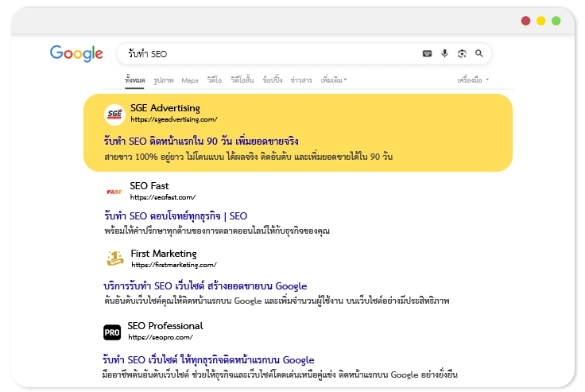Switch to the ช้อปปิ้ง tab

click(x=273, y=80)
